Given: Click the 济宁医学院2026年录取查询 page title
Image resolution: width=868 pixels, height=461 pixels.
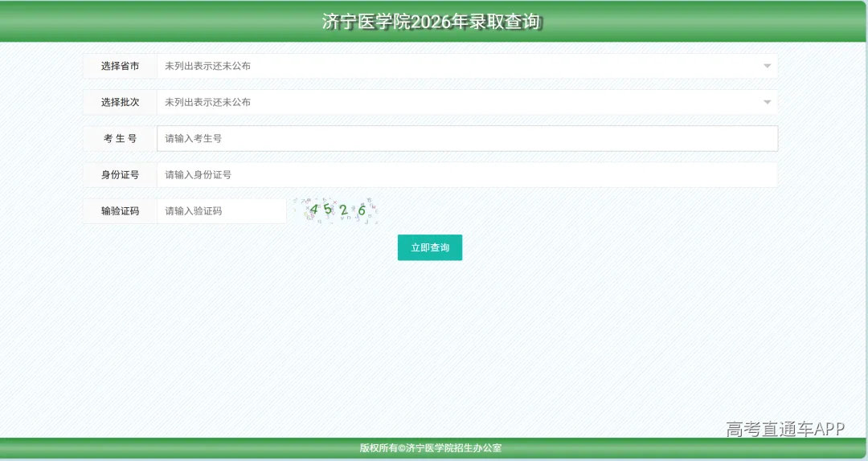Looking at the screenshot, I should coord(431,22).
